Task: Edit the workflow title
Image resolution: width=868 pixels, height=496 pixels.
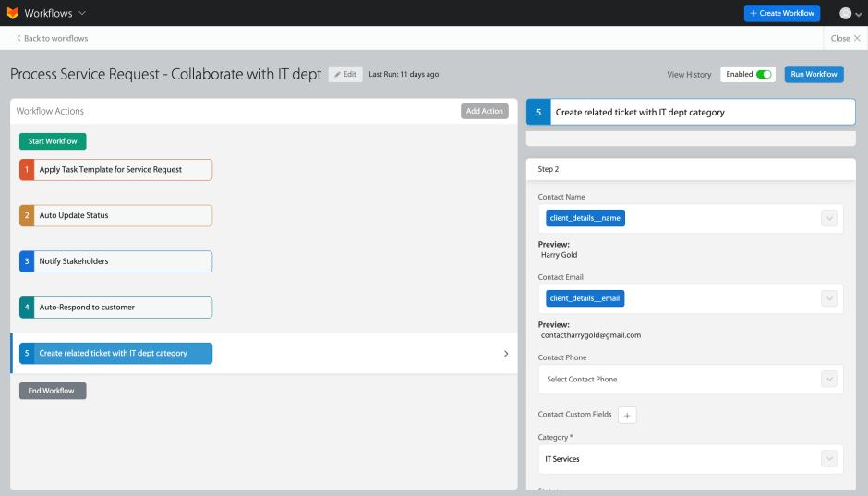Action: 344,74
